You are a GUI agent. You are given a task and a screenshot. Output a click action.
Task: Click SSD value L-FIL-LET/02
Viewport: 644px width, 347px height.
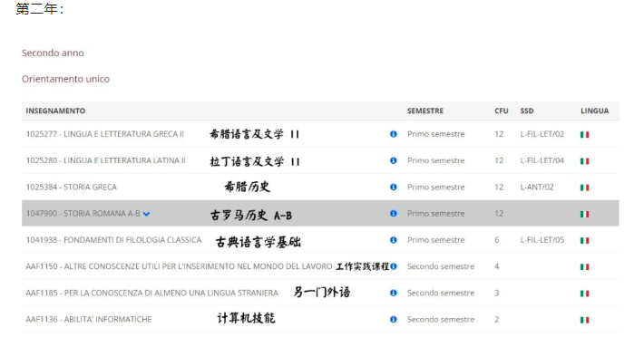[x=542, y=134]
